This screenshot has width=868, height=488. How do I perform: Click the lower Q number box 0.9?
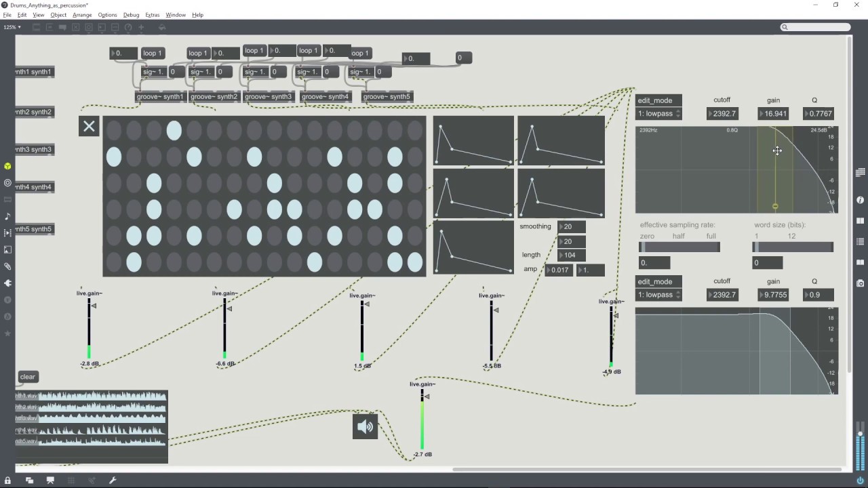(x=819, y=295)
